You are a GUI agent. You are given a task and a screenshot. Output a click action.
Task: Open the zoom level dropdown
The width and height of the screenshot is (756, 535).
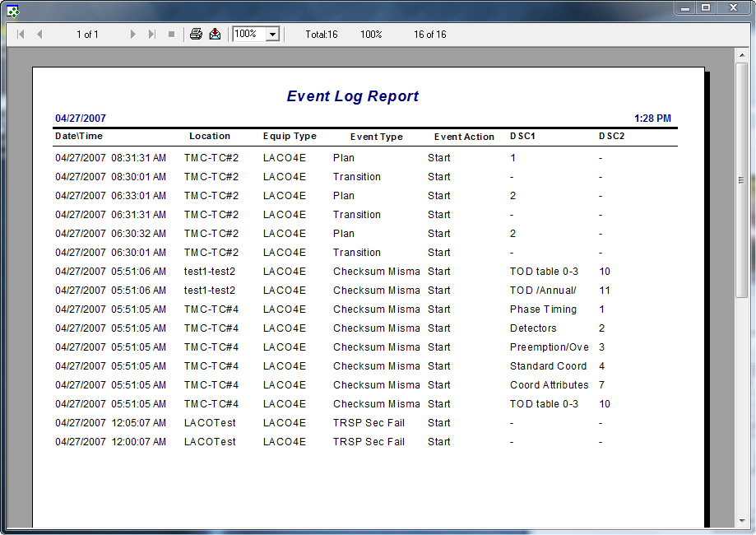tap(271, 34)
